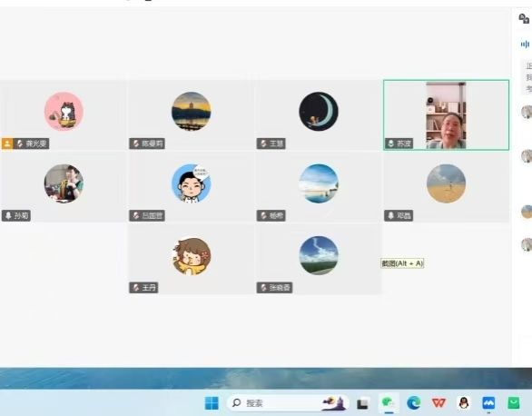Select the crescent moon avatar of 王慧
Image resolution: width=532 pixels, height=416 pixels.
pos(319,112)
